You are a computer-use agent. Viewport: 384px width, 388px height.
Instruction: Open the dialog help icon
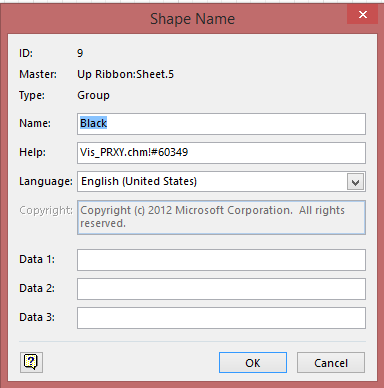[31, 362]
